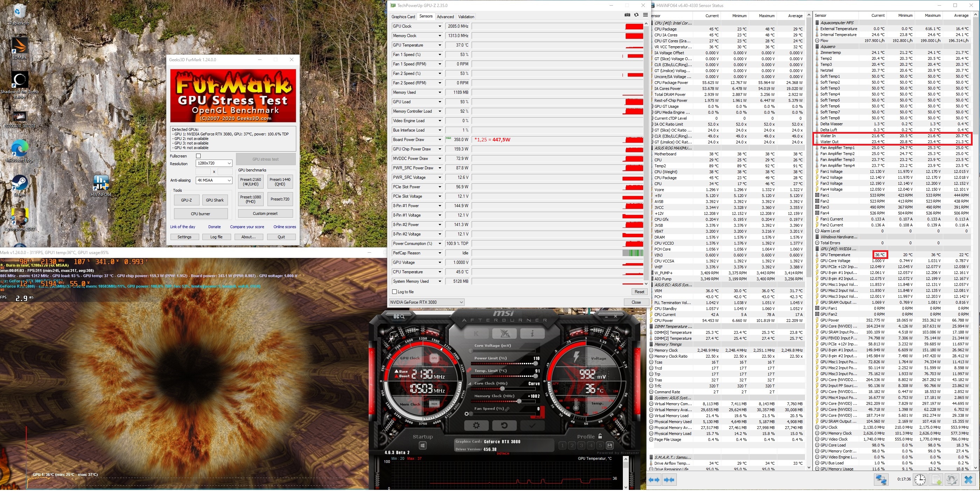This screenshot has width=980, height=492.
Task: Switch to GPU-Z Advanced tab
Action: tap(445, 17)
